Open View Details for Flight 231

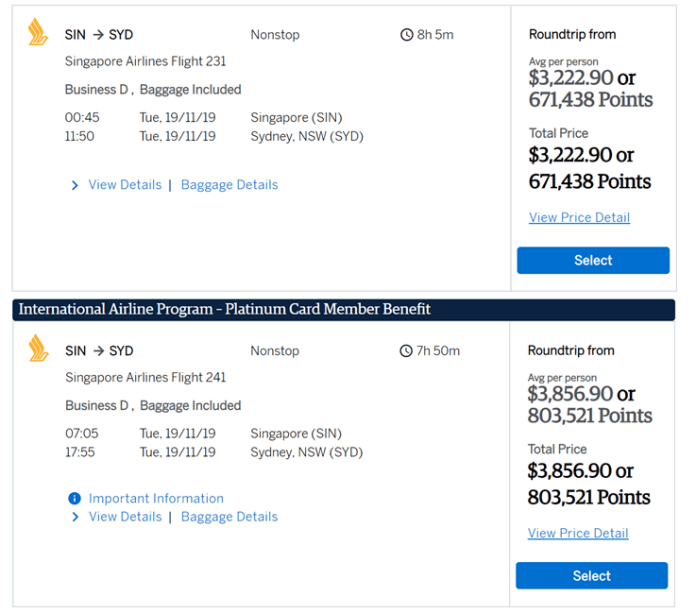(125, 185)
